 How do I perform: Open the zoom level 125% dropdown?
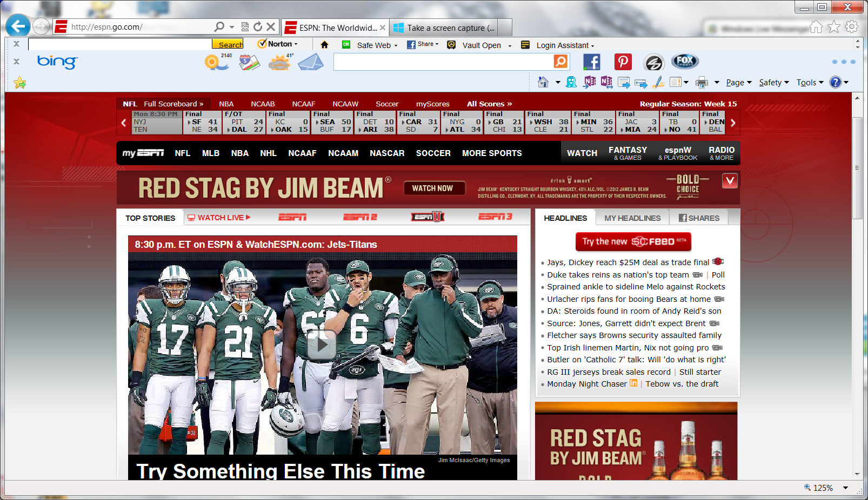[845, 488]
